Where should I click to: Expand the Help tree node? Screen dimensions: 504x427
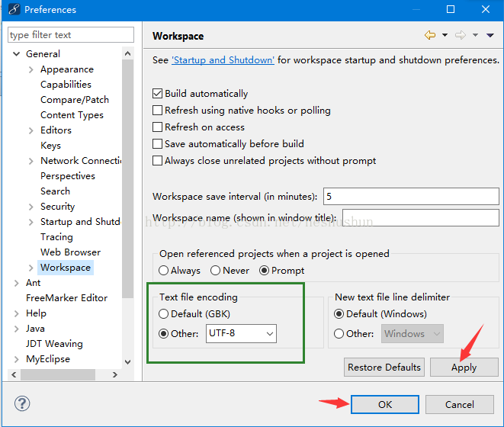pyautogui.click(x=16, y=313)
